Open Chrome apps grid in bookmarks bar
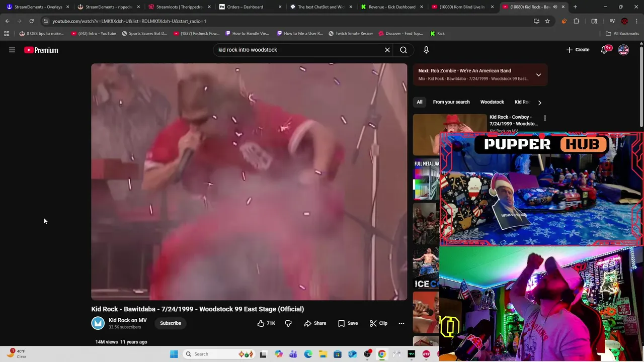Image resolution: width=644 pixels, height=362 pixels. [7, 33]
